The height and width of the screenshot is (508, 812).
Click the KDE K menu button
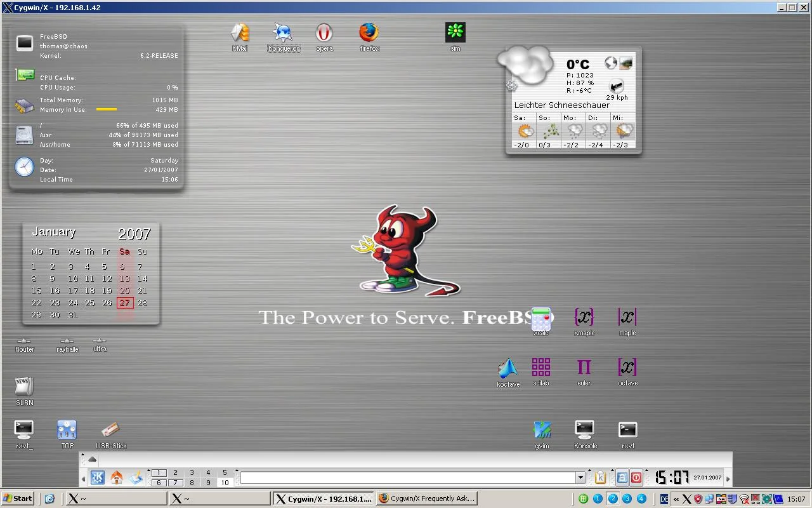click(x=98, y=478)
